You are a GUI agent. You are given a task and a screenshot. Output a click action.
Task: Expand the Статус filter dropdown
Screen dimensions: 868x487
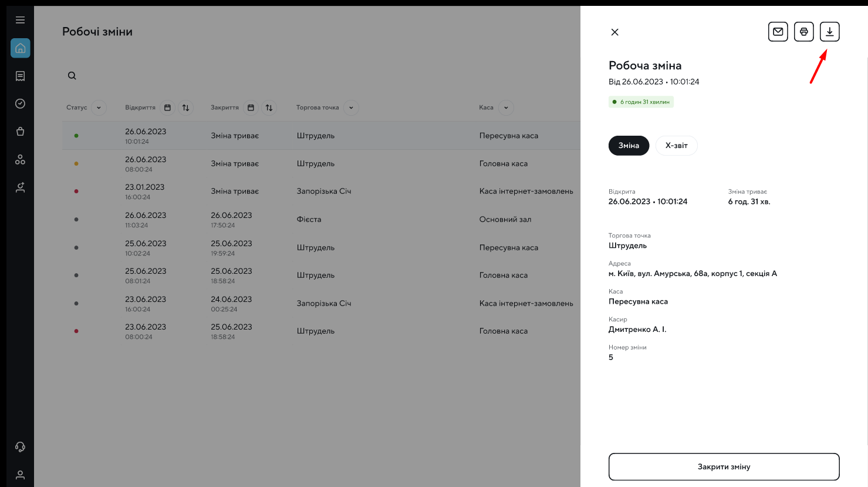[x=99, y=108]
